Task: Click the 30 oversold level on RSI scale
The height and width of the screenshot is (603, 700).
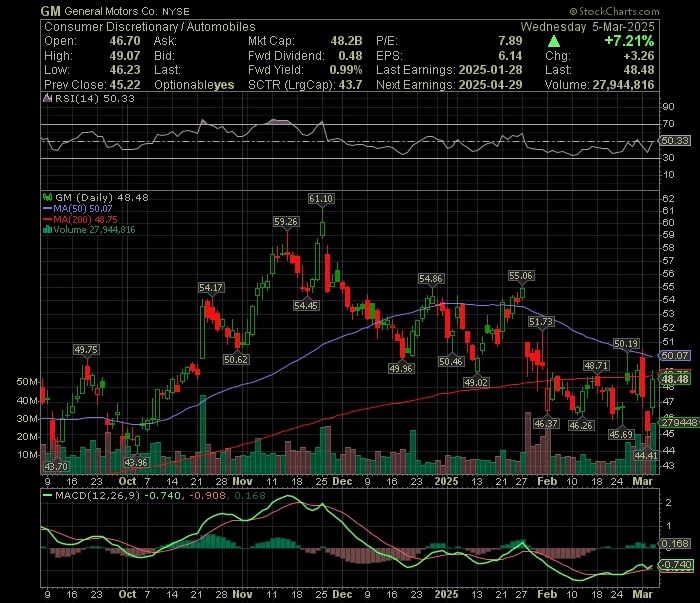Action: (x=669, y=158)
